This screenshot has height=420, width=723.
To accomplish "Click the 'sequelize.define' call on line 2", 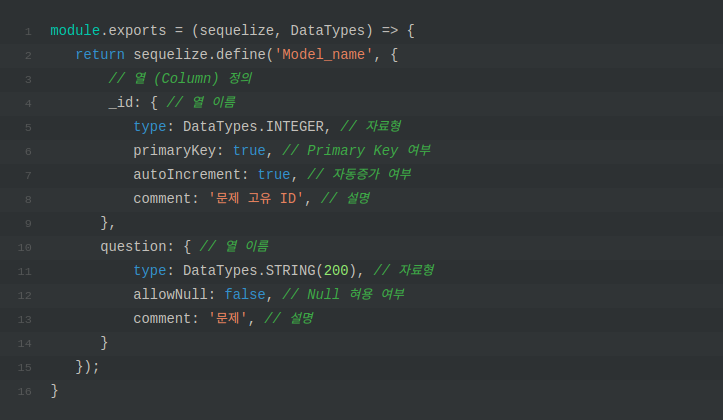I will click(x=199, y=55).
